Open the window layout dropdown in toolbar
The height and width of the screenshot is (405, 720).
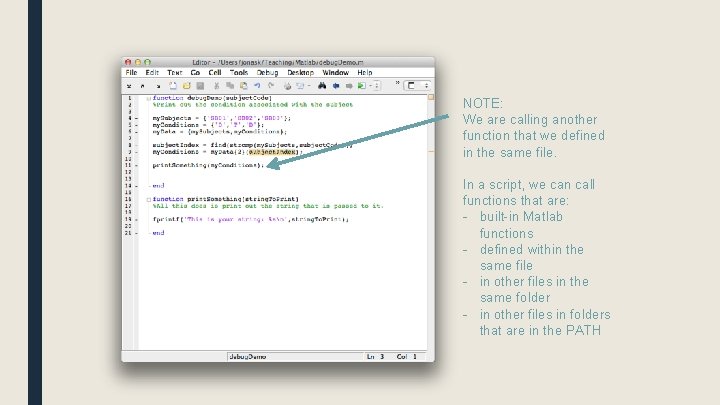(x=417, y=86)
